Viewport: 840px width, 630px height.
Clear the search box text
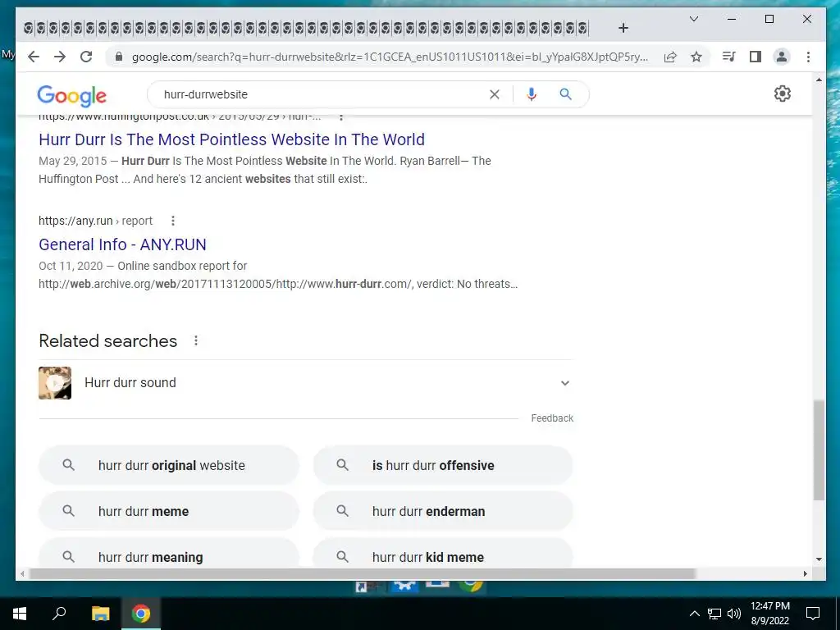(495, 95)
